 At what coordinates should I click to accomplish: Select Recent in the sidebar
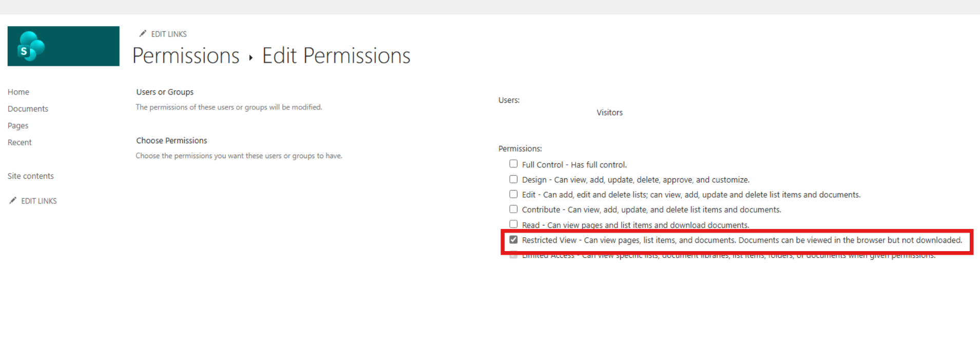20,142
